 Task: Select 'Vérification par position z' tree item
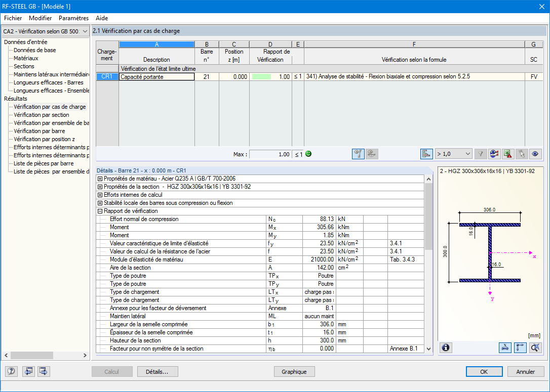44,139
